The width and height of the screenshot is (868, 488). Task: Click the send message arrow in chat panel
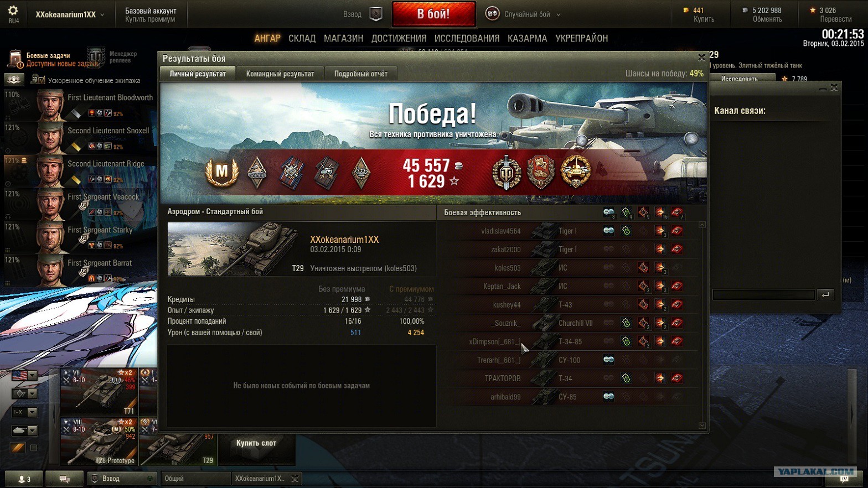pos(825,295)
